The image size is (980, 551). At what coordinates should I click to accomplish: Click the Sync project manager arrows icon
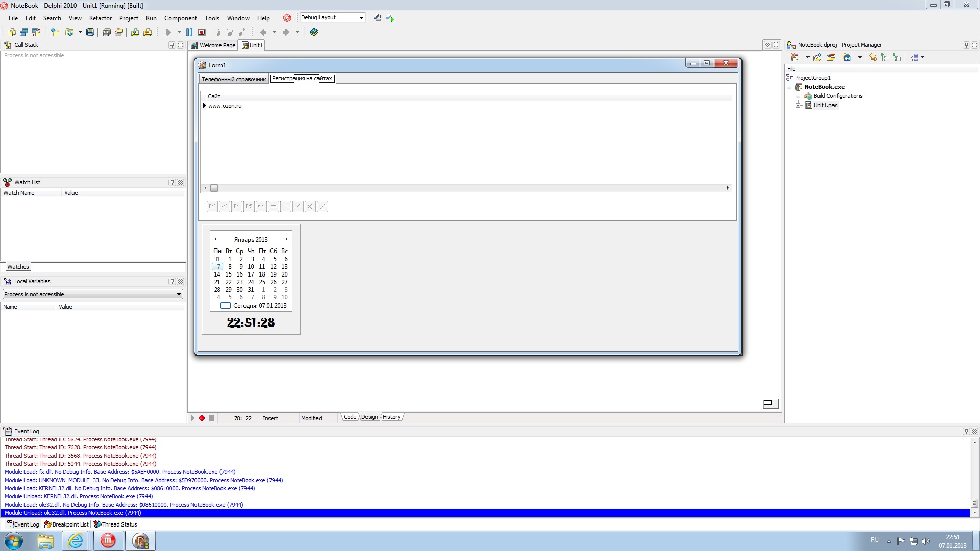(x=873, y=57)
